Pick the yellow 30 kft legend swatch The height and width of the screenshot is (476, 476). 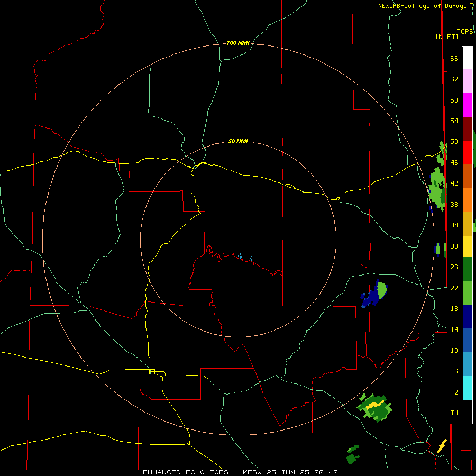pos(467,246)
